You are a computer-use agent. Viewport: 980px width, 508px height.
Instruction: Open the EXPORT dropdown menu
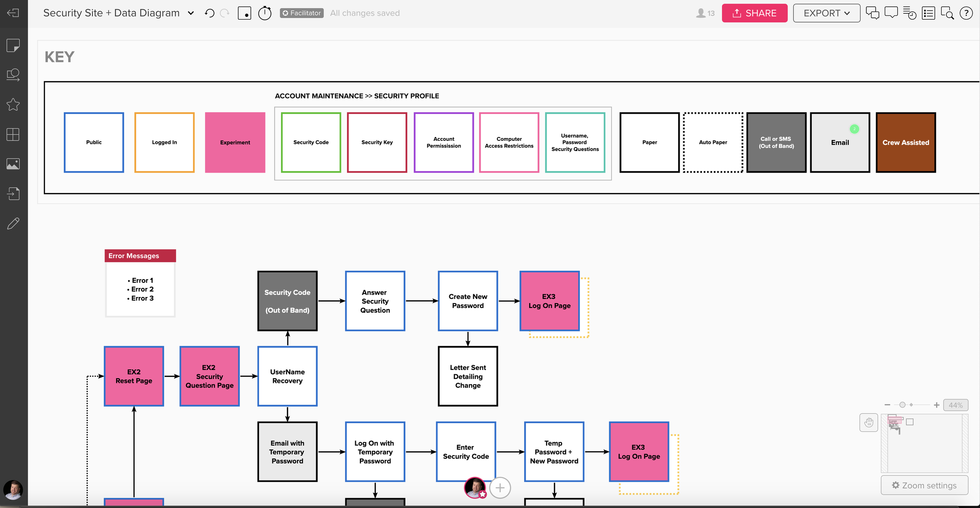click(x=826, y=13)
